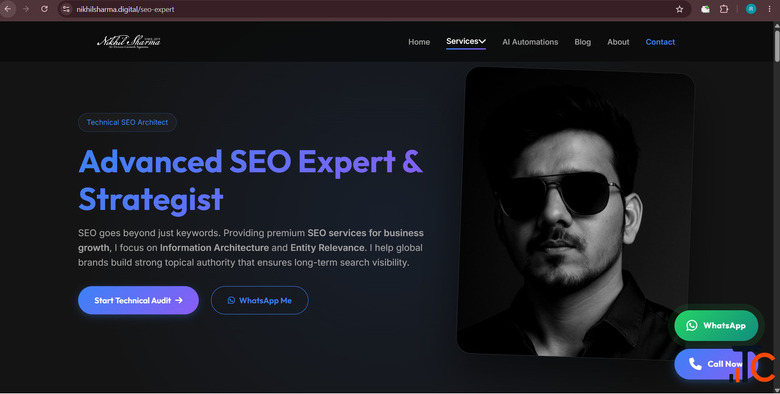The width and height of the screenshot is (780, 394).
Task: Click the Advanced SEO Expert & Strategist heading
Action: (x=251, y=180)
